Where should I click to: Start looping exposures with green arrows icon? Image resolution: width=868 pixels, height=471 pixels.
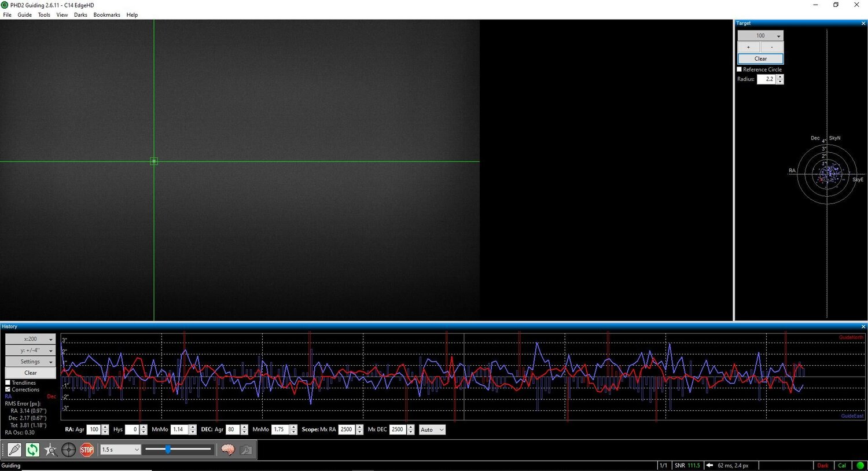coord(32,450)
